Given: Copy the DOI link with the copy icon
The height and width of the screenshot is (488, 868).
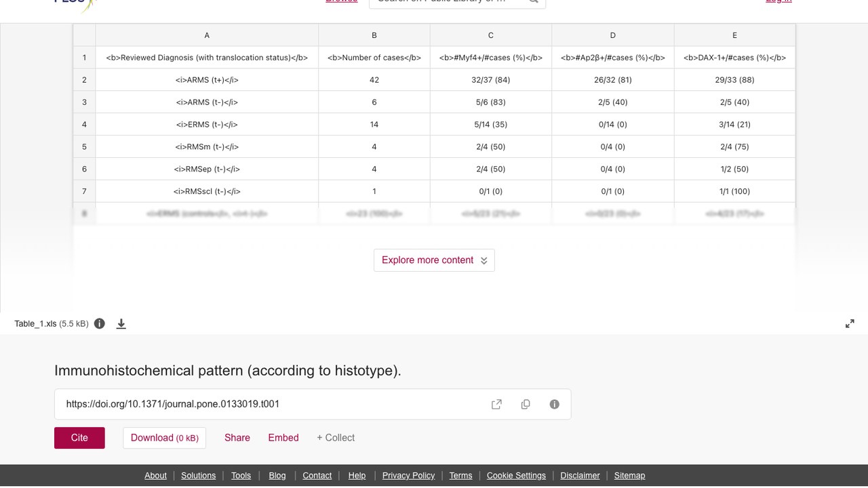Looking at the screenshot, I should click(x=526, y=404).
